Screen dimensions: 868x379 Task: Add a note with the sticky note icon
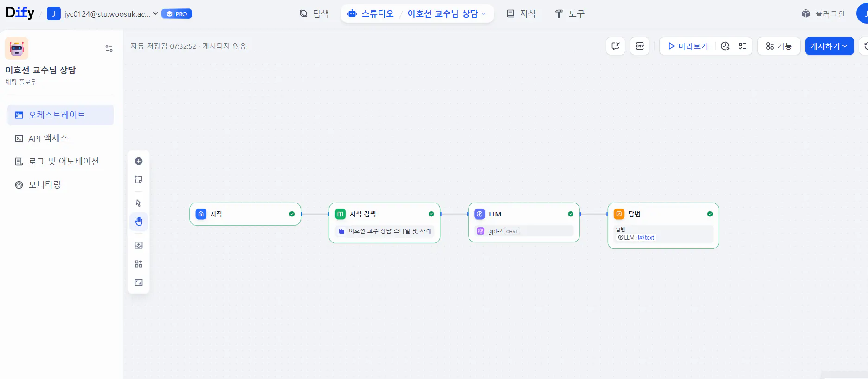(x=139, y=180)
